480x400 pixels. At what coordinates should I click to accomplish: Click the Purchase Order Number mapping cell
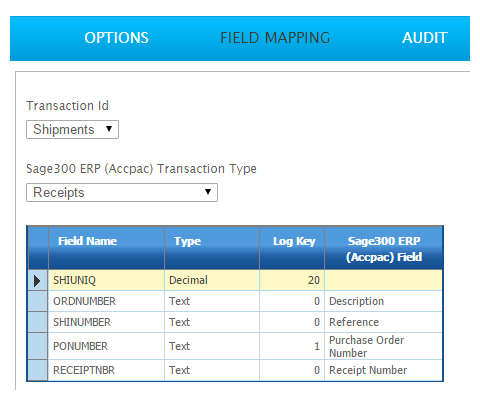(x=384, y=346)
